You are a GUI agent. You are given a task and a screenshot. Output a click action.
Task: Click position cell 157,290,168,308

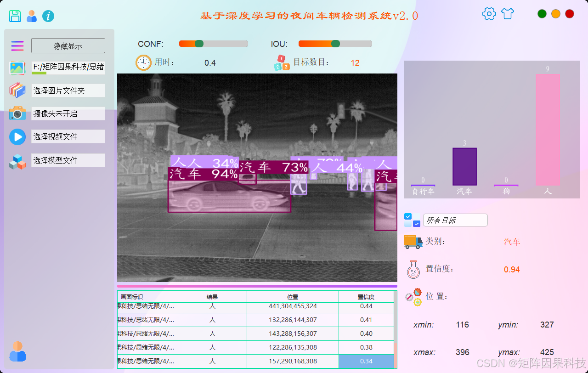[293, 361]
